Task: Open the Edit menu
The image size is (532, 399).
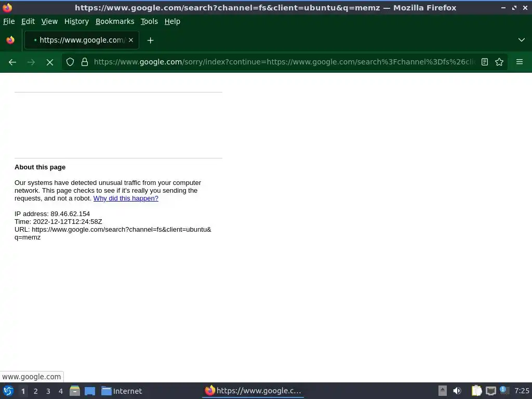Action: (x=28, y=21)
